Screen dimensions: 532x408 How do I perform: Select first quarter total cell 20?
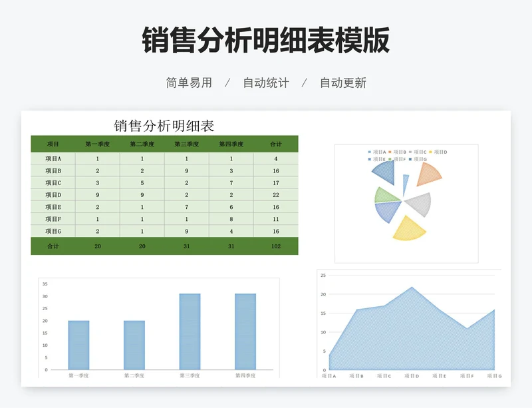pyautogui.click(x=97, y=246)
